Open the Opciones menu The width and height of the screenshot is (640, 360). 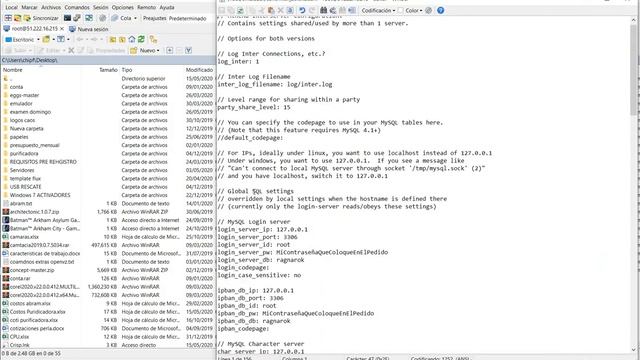tap(122, 7)
